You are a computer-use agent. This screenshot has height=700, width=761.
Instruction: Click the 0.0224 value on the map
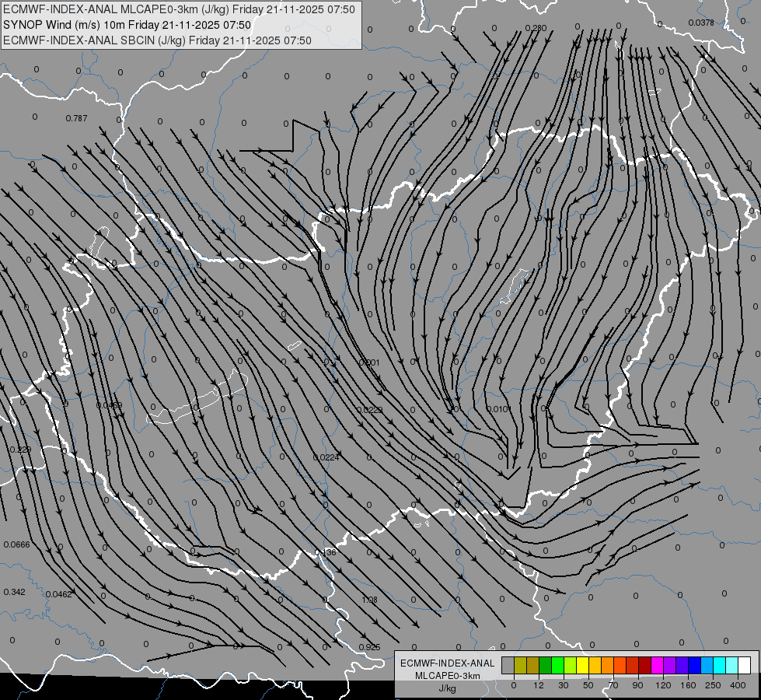click(x=326, y=457)
